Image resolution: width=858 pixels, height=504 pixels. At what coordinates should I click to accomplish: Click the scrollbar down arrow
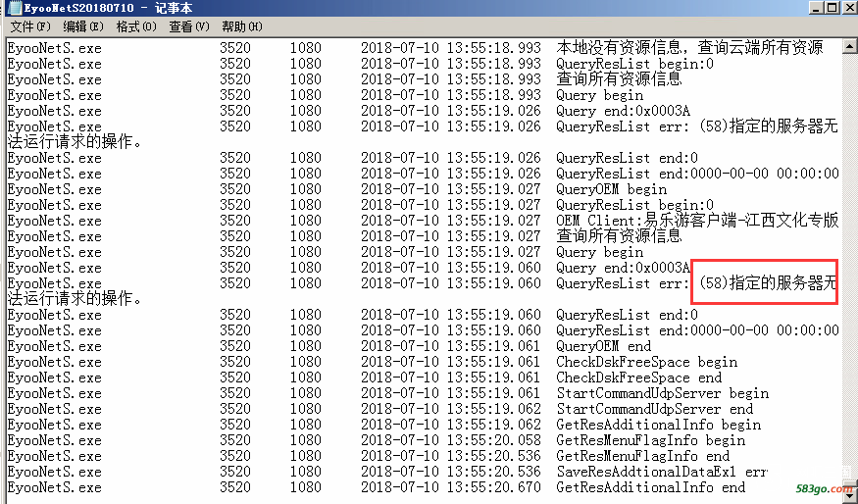[x=849, y=496]
